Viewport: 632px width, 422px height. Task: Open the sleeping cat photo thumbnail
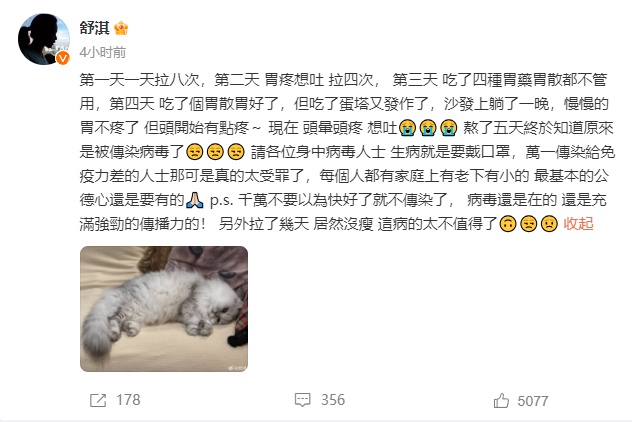(x=164, y=309)
